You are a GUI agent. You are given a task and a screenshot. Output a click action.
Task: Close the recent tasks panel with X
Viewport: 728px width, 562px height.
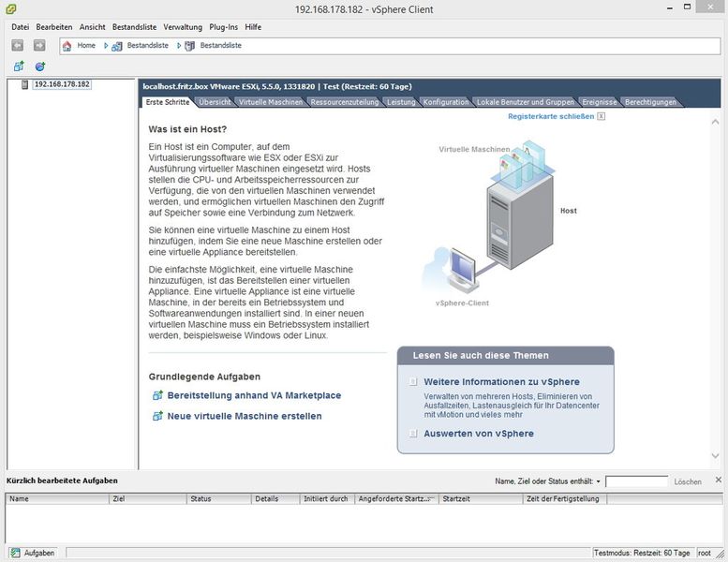(x=719, y=480)
